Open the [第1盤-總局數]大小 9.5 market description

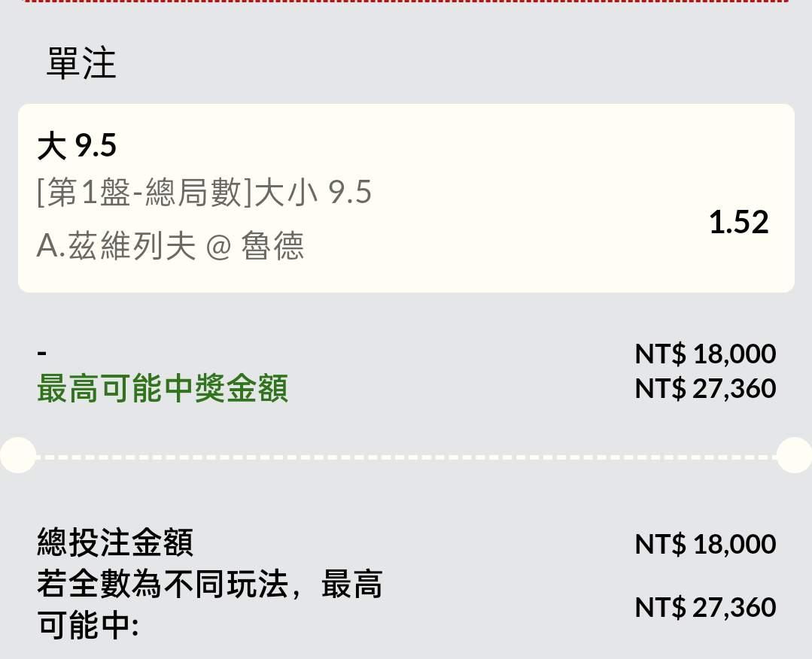pos(204,193)
